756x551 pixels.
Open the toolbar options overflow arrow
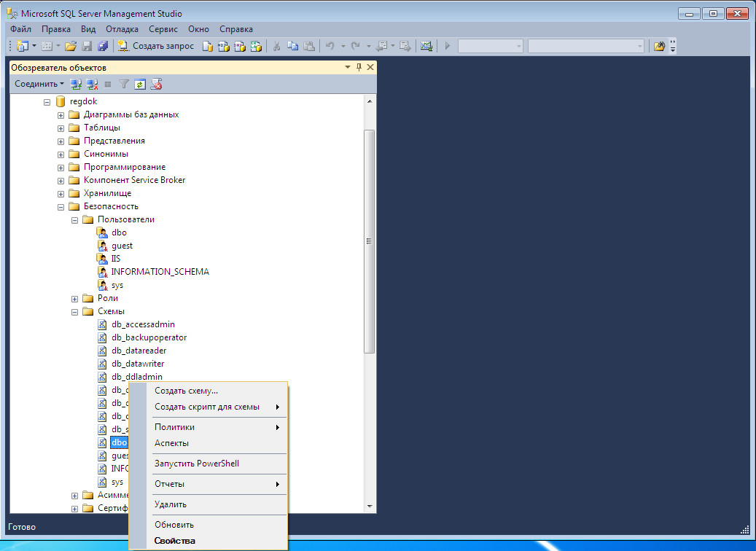coord(673,46)
